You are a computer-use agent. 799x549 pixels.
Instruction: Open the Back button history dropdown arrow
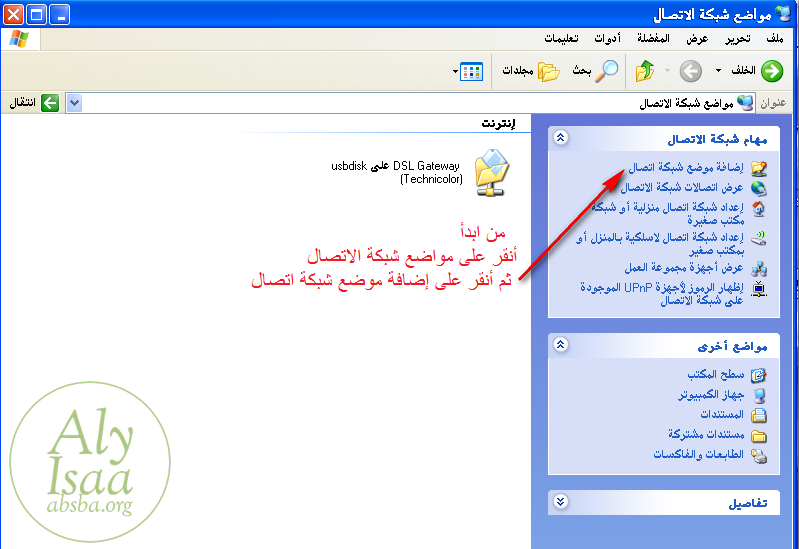click(x=717, y=71)
